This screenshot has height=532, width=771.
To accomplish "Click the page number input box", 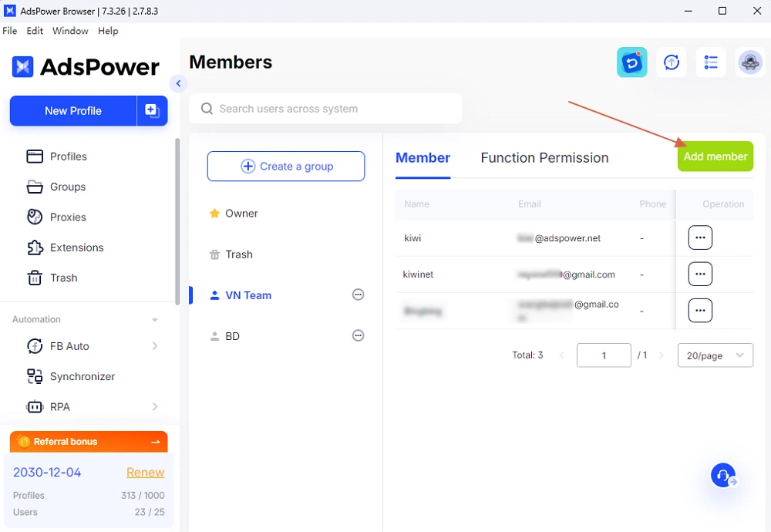I will coord(604,355).
